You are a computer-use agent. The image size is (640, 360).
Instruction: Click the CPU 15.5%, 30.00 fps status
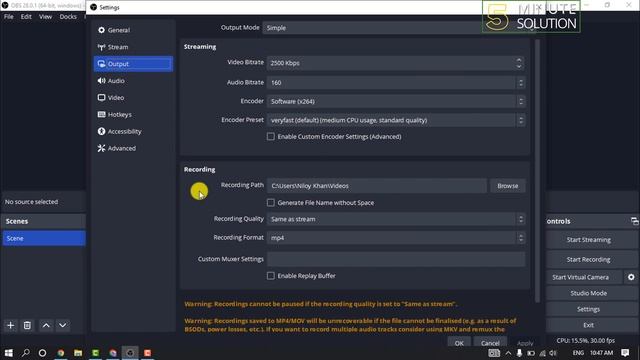585,340
